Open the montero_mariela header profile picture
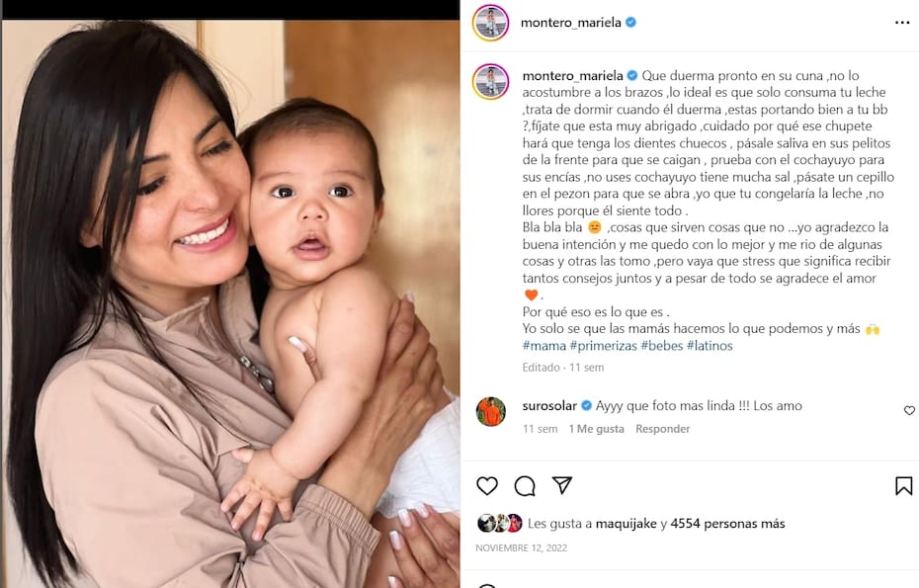This screenshot has height=588, width=919. pos(490,23)
